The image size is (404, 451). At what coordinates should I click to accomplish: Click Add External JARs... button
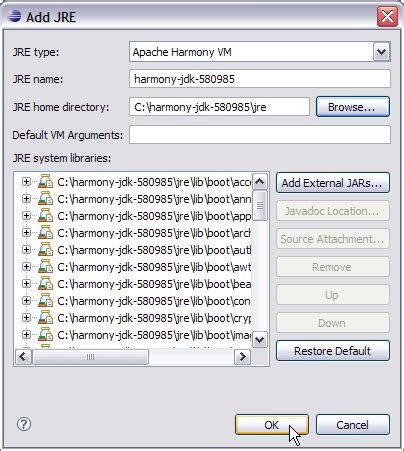click(333, 183)
